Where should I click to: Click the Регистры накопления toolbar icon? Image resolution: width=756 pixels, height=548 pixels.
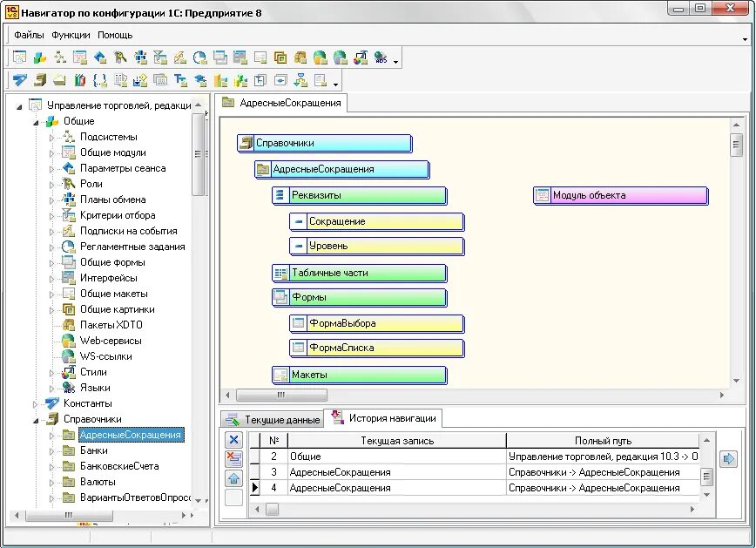(240, 80)
